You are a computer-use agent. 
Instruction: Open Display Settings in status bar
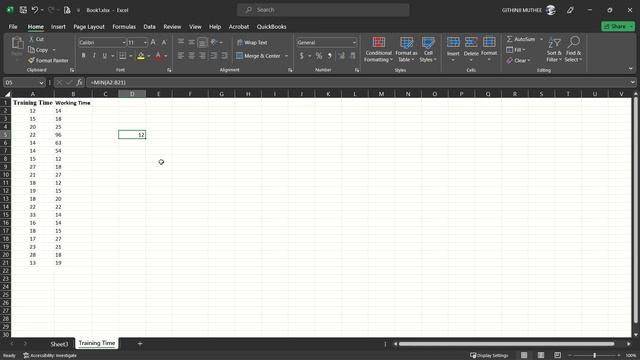click(489, 356)
